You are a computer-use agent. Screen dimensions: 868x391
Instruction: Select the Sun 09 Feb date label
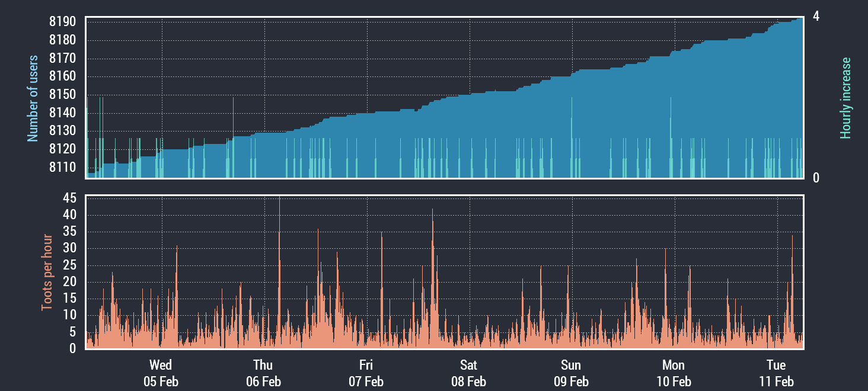click(x=571, y=373)
